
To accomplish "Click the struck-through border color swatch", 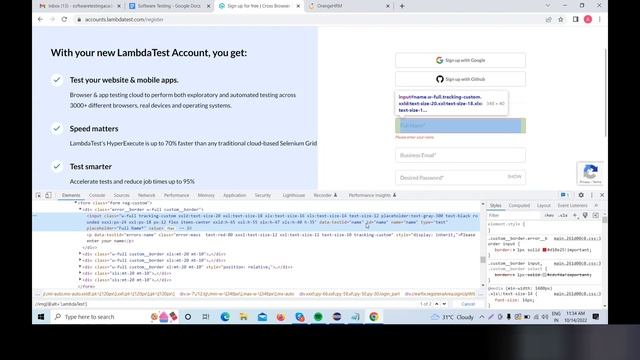I will click(x=544, y=275).
